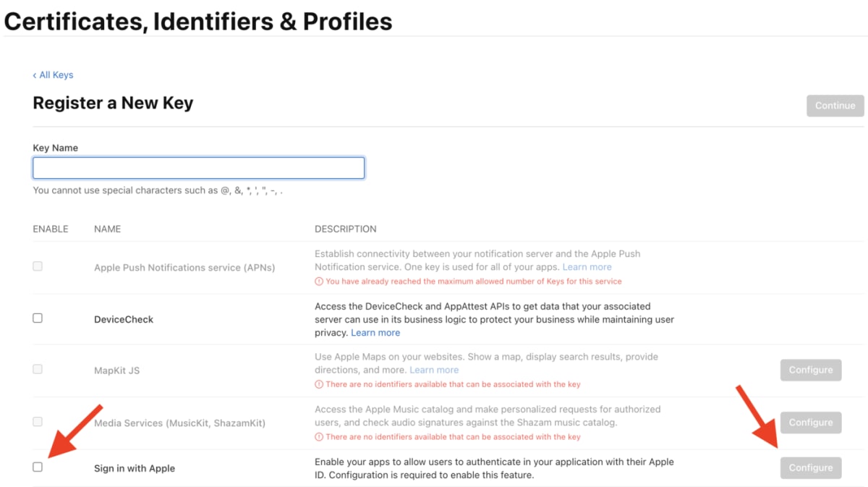Configure Sign in with Apple

[x=810, y=467]
